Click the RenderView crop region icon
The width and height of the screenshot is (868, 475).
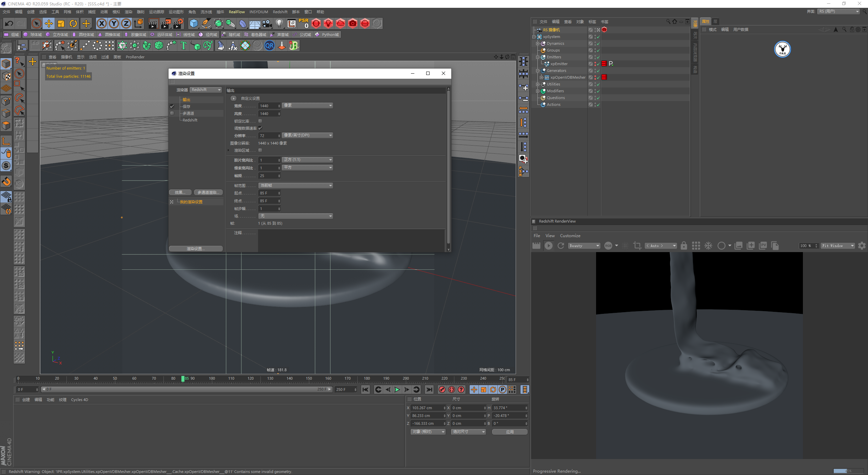point(637,246)
